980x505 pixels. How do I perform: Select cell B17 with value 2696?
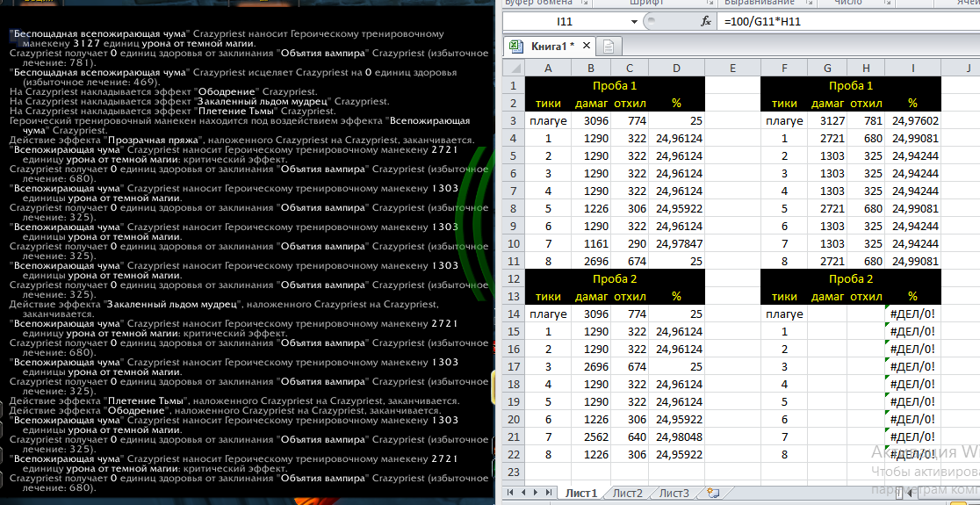[x=591, y=366]
